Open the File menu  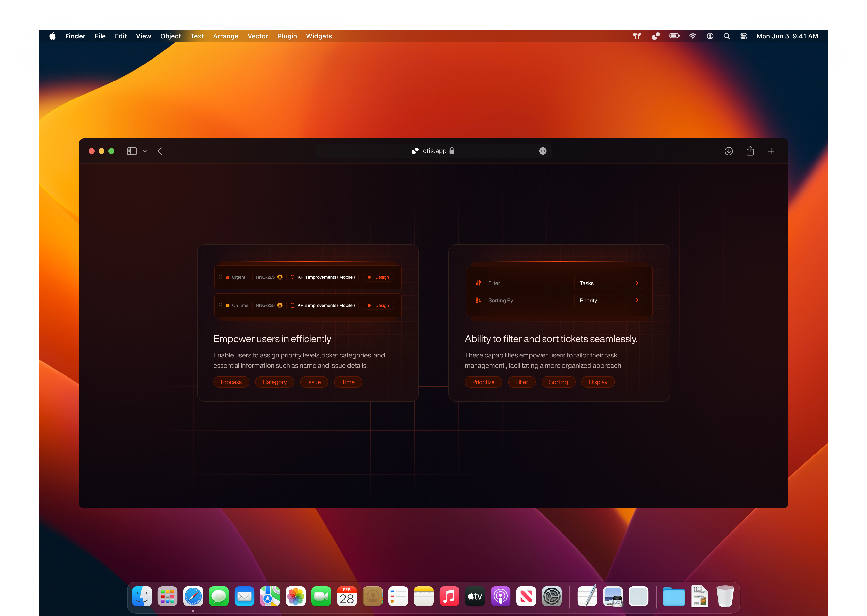coord(100,36)
